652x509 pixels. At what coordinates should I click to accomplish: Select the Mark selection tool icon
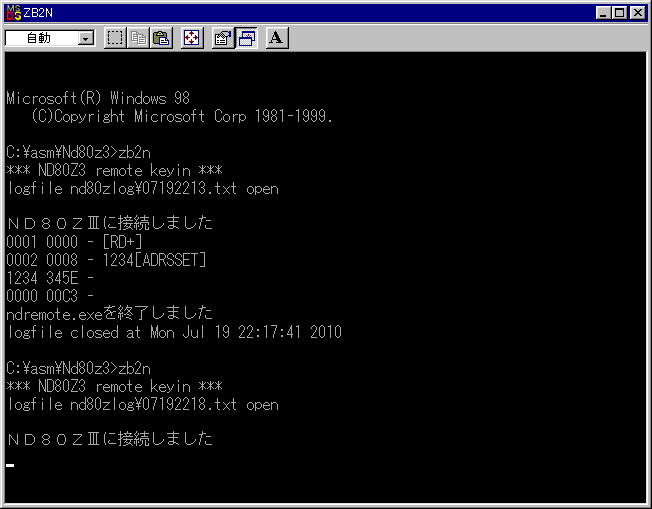tap(115, 38)
